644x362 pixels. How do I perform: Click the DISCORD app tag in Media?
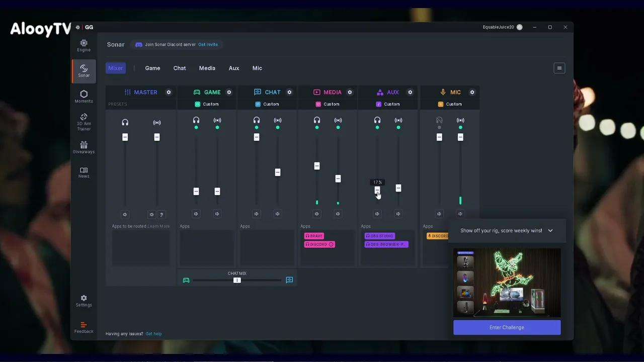pyautogui.click(x=319, y=244)
